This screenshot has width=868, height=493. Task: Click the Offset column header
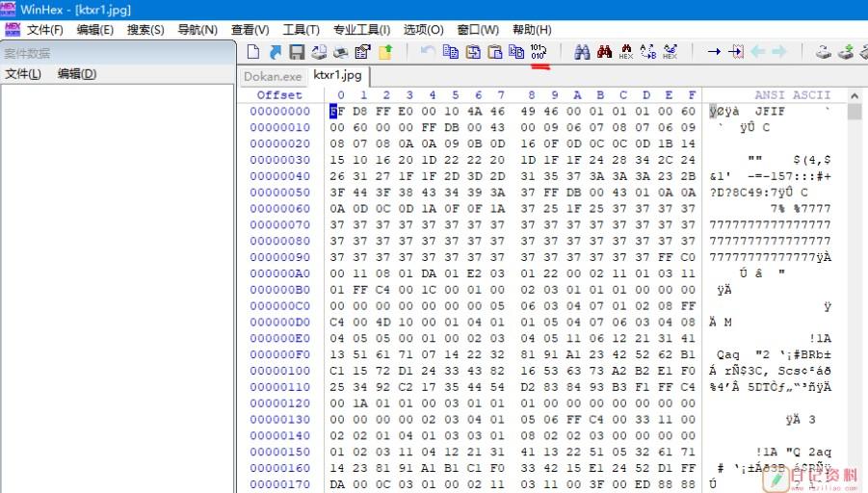click(x=279, y=95)
